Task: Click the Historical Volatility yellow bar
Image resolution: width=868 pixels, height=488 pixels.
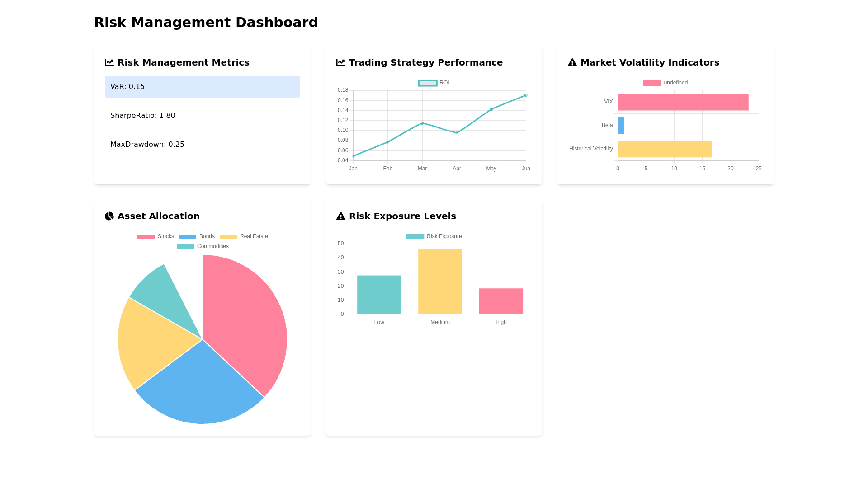Action: point(665,149)
